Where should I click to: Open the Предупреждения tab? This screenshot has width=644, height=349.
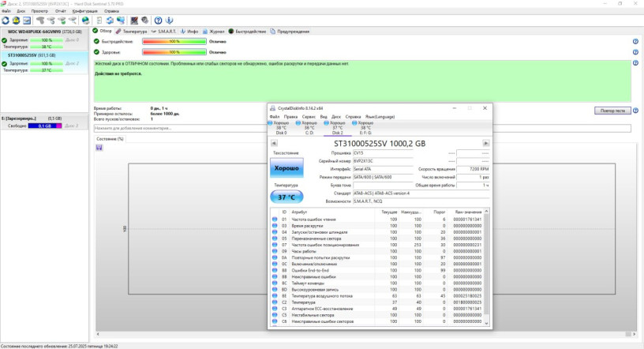click(290, 32)
